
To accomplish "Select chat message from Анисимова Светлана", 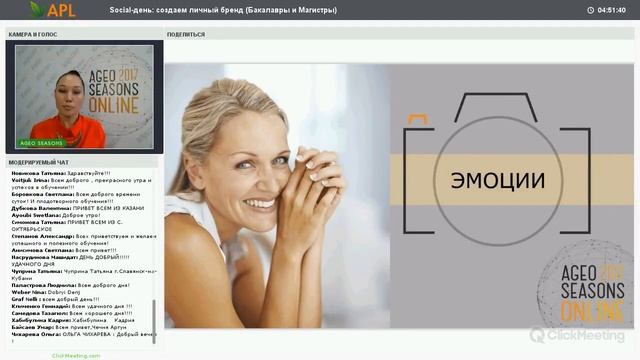I will [x=64, y=250].
